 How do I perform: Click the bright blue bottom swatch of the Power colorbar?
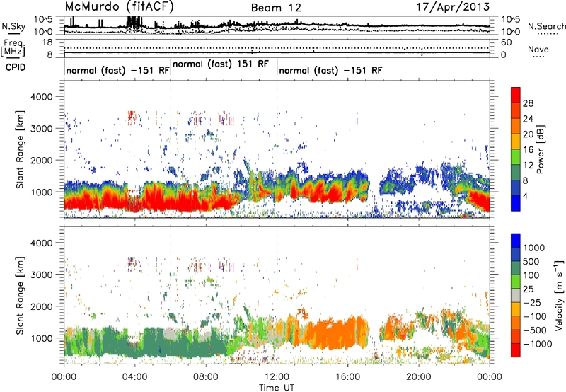[516, 203]
